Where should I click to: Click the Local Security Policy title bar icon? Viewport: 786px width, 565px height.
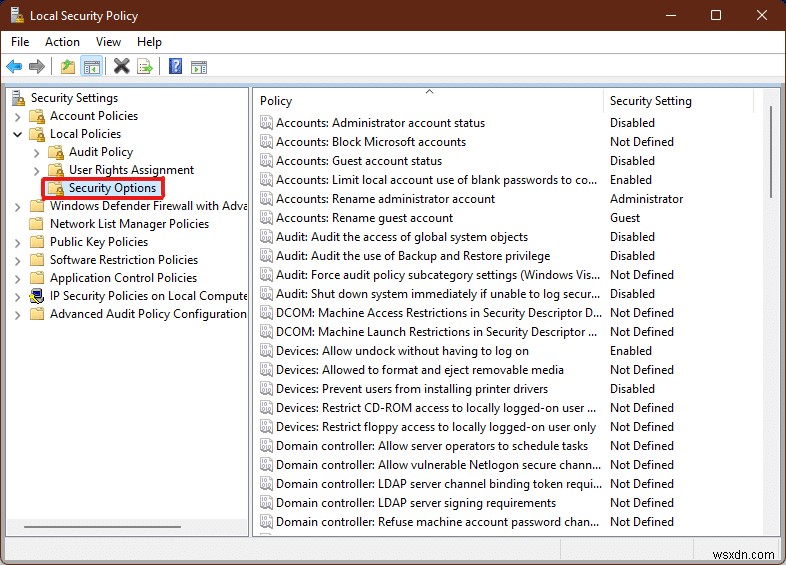pos(17,15)
